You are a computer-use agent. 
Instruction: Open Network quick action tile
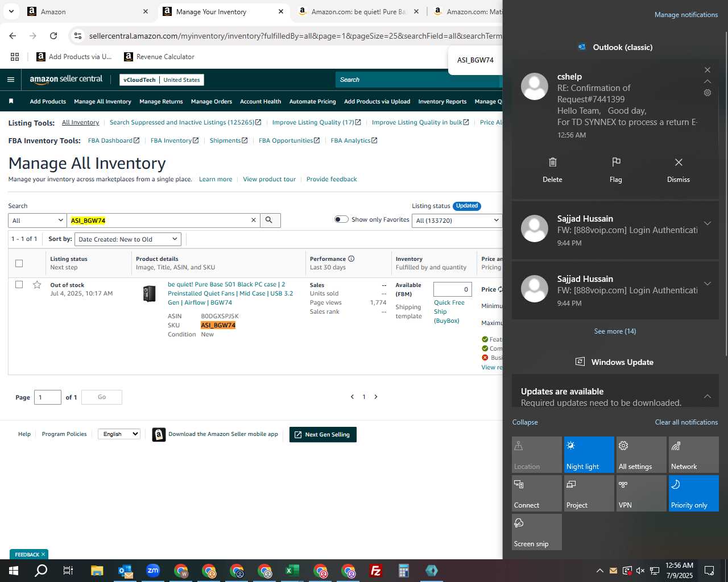693,454
